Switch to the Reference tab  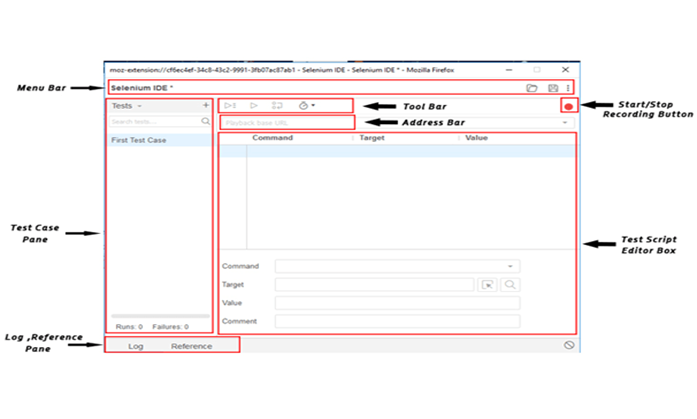(x=191, y=346)
